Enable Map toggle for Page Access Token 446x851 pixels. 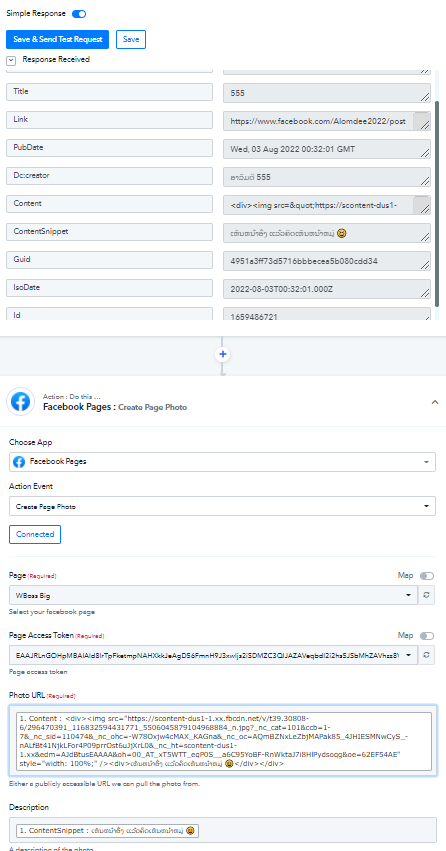426,636
